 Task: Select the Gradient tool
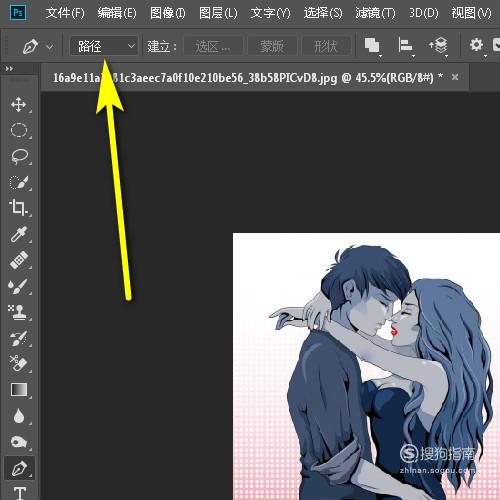pos(19,390)
